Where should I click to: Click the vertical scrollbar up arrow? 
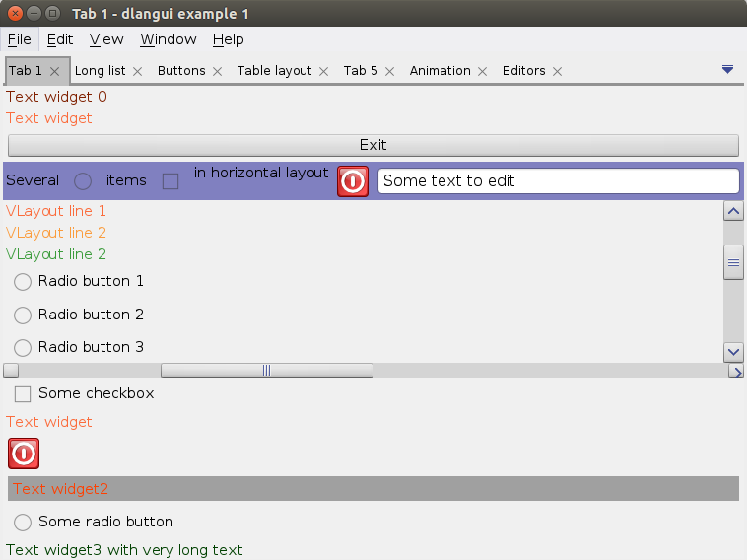(x=733, y=211)
